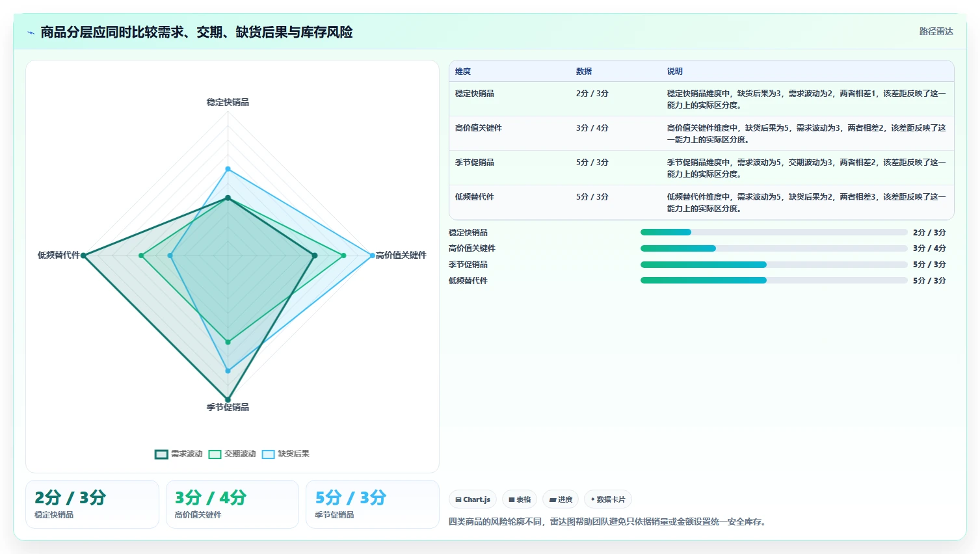
Task: Click the 低频替代件 table row name cell
Action: point(475,197)
